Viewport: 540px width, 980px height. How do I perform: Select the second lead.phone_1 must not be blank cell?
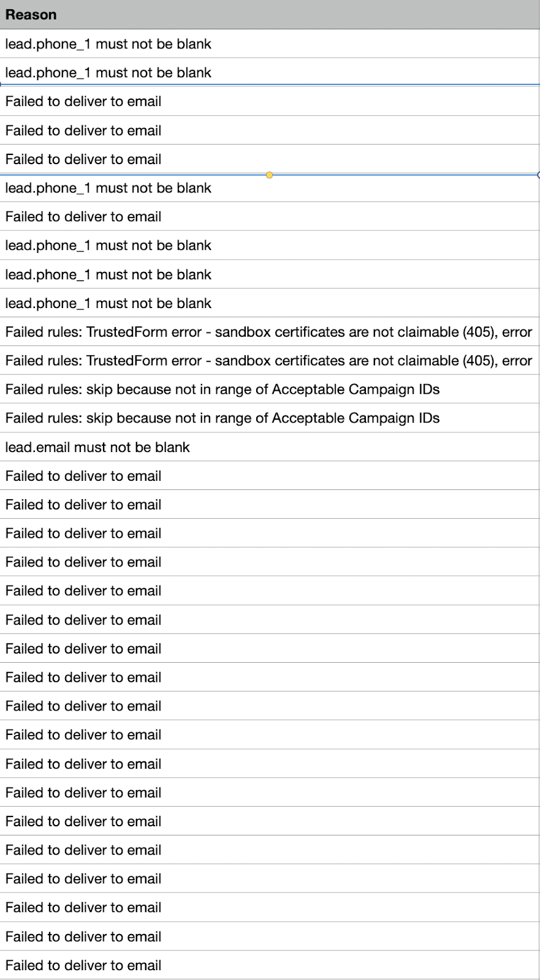point(108,73)
